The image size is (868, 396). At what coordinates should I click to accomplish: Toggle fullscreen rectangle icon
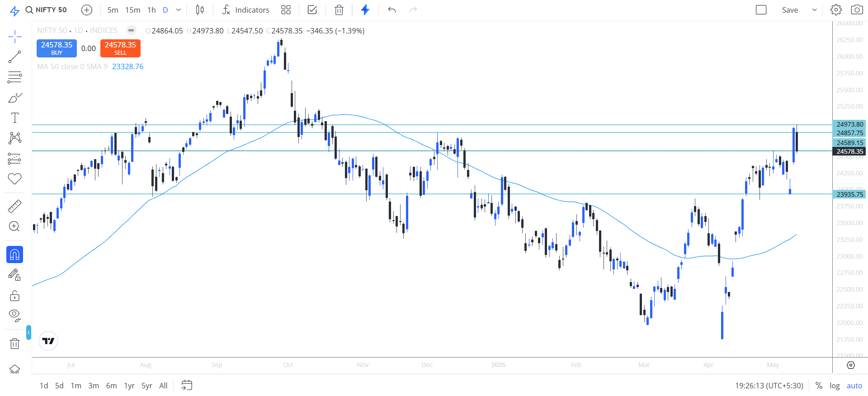[761, 10]
